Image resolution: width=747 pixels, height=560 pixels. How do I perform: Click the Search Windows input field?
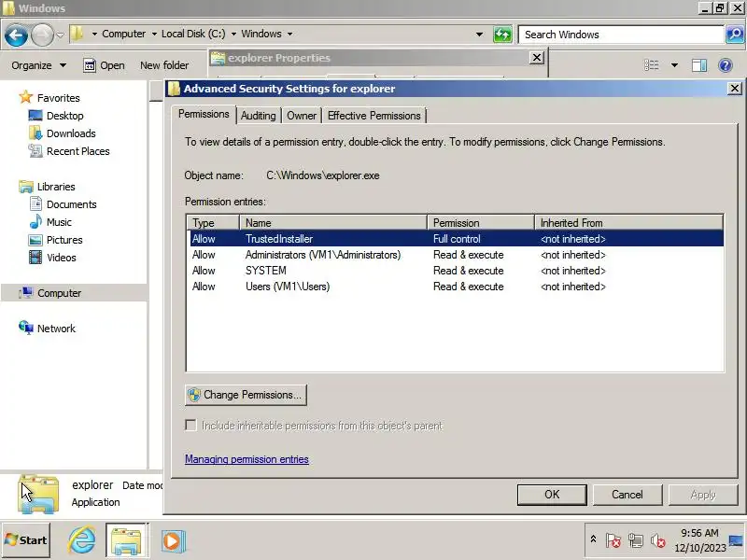click(x=621, y=35)
